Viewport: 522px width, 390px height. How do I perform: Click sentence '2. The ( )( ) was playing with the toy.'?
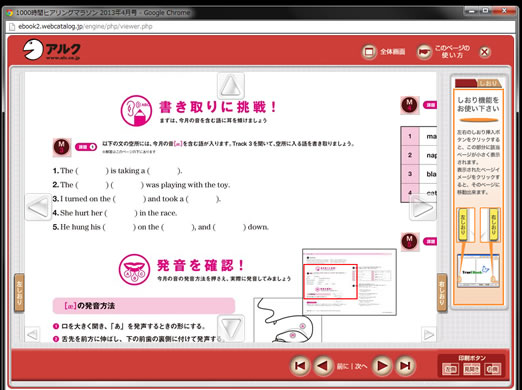(x=141, y=185)
